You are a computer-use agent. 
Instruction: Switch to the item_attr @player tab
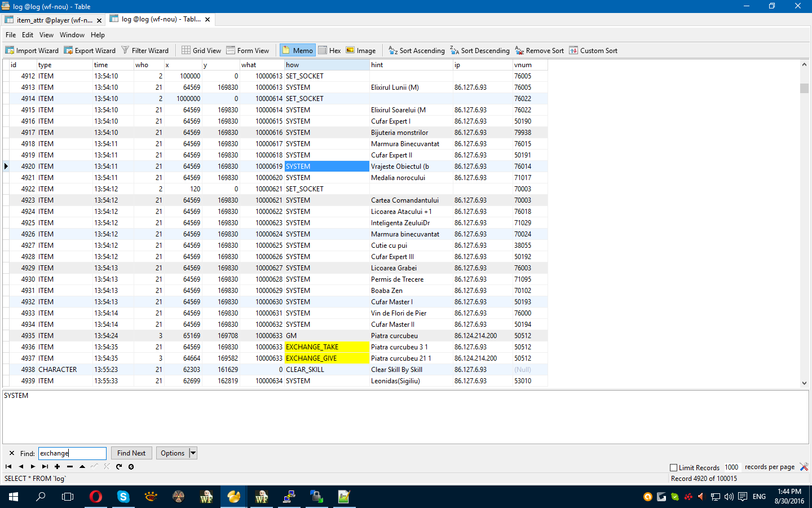point(54,20)
